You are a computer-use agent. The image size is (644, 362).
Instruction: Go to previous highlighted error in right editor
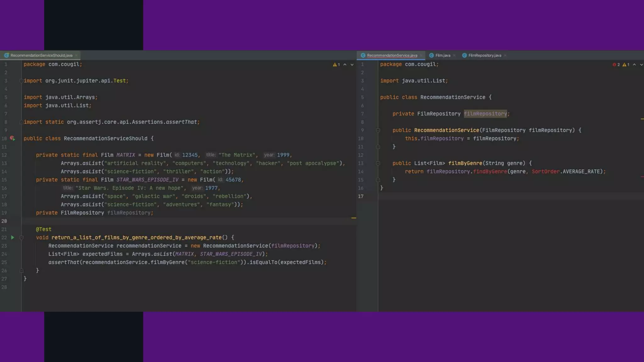coord(634,64)
